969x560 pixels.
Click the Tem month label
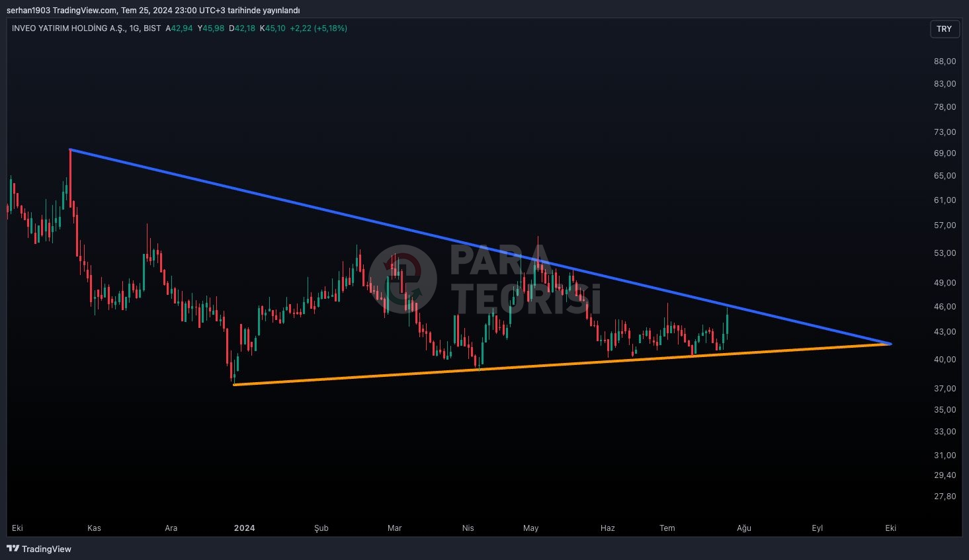[667, 528]
